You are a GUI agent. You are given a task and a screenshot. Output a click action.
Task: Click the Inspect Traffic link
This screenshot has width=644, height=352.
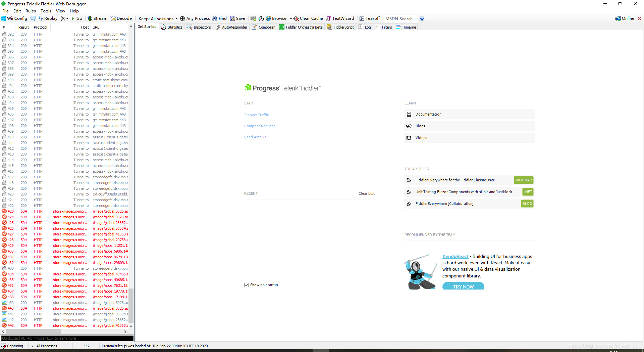pyautogui.click(x=256, y=115)
